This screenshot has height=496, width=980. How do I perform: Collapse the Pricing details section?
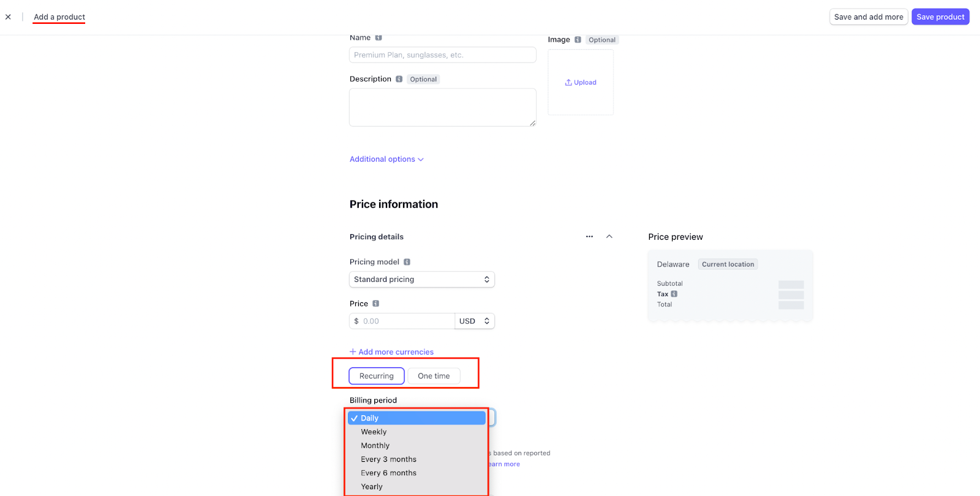[609, 237]
